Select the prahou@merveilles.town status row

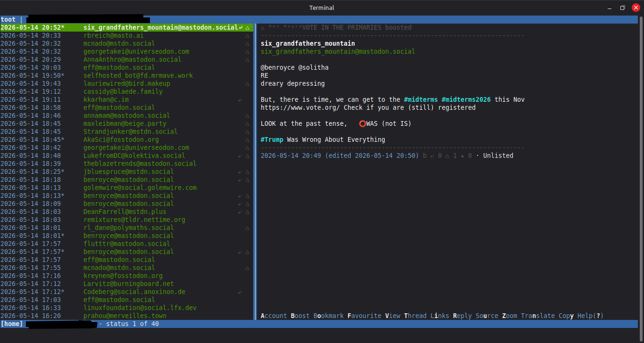pyautogui.click(x=126, y=316)
